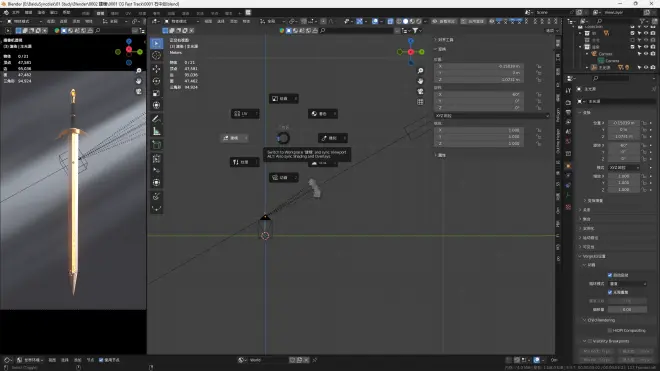The width and height of the screenshot is (660, 371).
Task: Choose the UV workspace in the pie menu
Action: pos(245,114)
